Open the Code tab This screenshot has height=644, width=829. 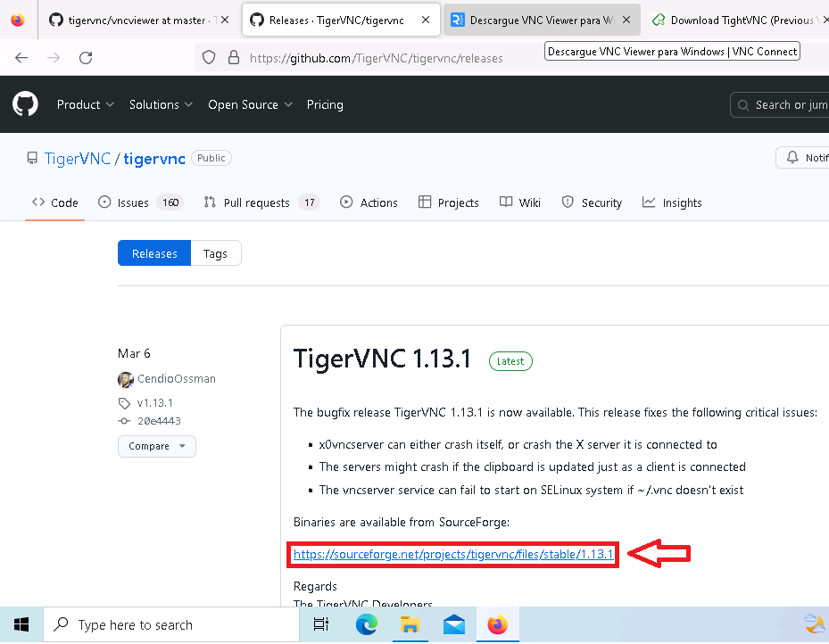(x=55, y=202)
